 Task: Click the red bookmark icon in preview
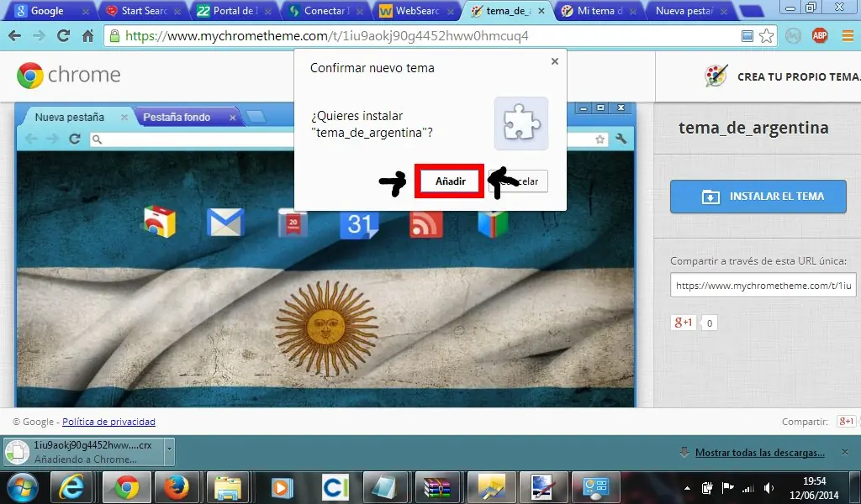[x=293, y=223]
